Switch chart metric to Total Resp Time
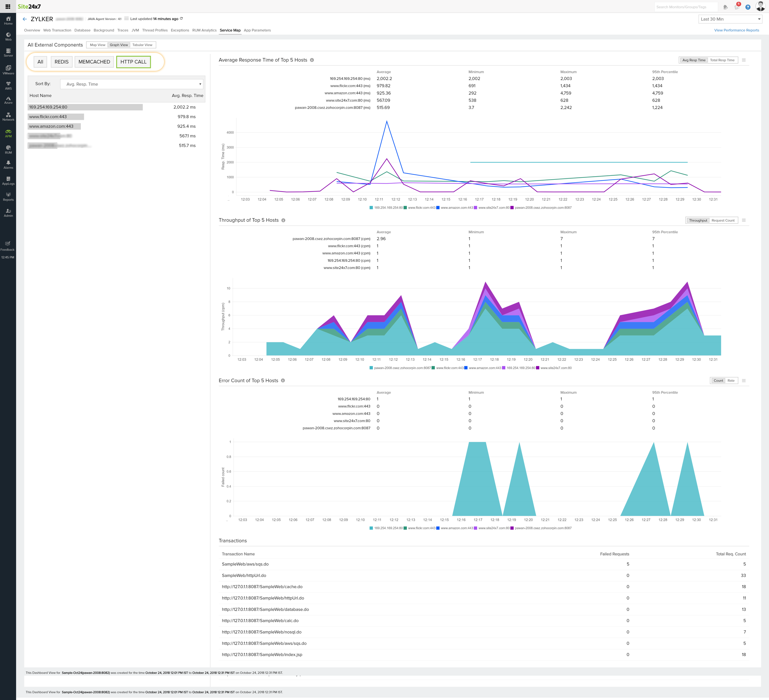This screenshot has width=769, height=700. 723,60
